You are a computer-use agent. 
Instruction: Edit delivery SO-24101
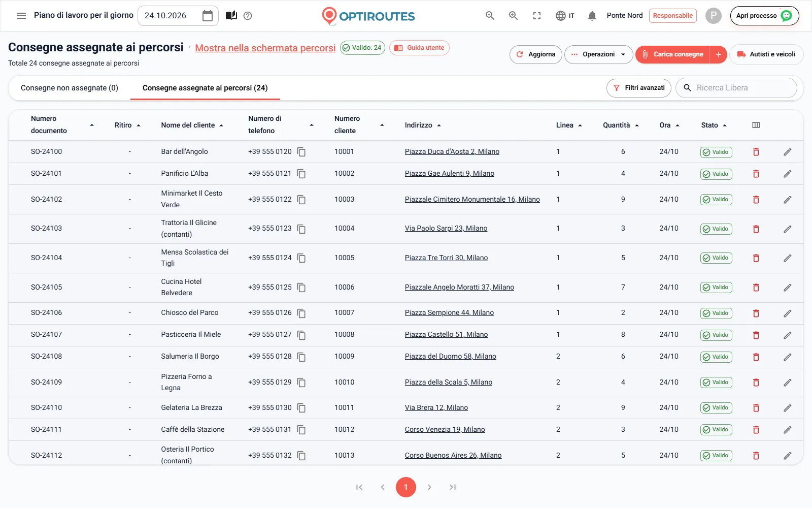pyautogui.click(x=787, y=174)
